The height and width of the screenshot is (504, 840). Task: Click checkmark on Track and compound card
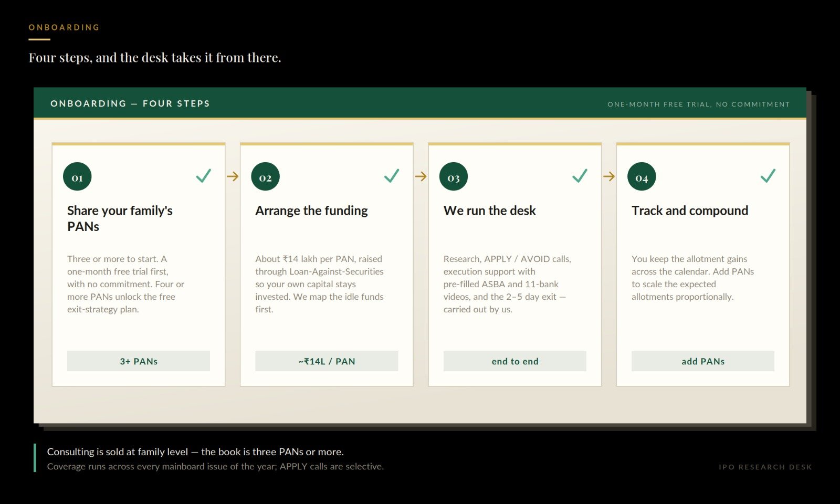[768, 175]
